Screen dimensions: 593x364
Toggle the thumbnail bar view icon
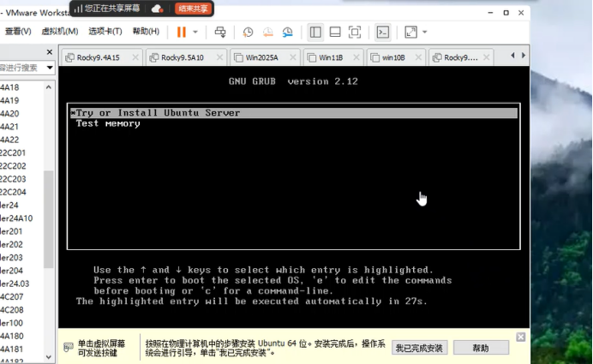click(335, 32)
